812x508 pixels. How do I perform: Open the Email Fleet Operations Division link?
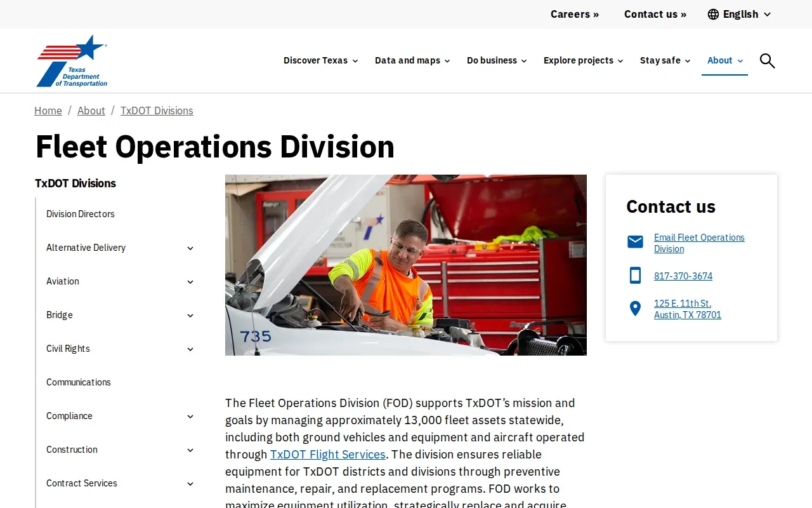699,243
